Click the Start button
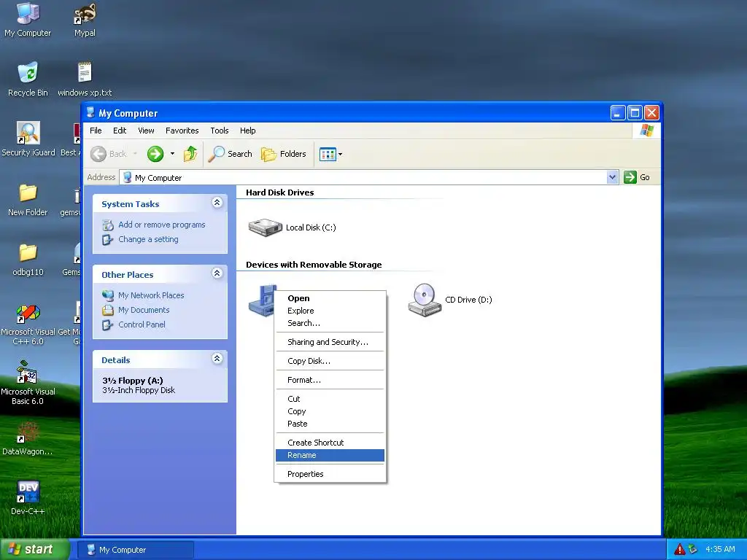 click(x=34, y=549)
